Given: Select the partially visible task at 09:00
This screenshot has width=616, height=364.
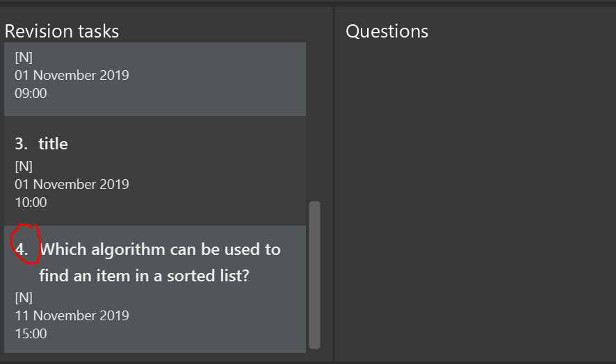Looking at the screenshot, I should (155, 79).
